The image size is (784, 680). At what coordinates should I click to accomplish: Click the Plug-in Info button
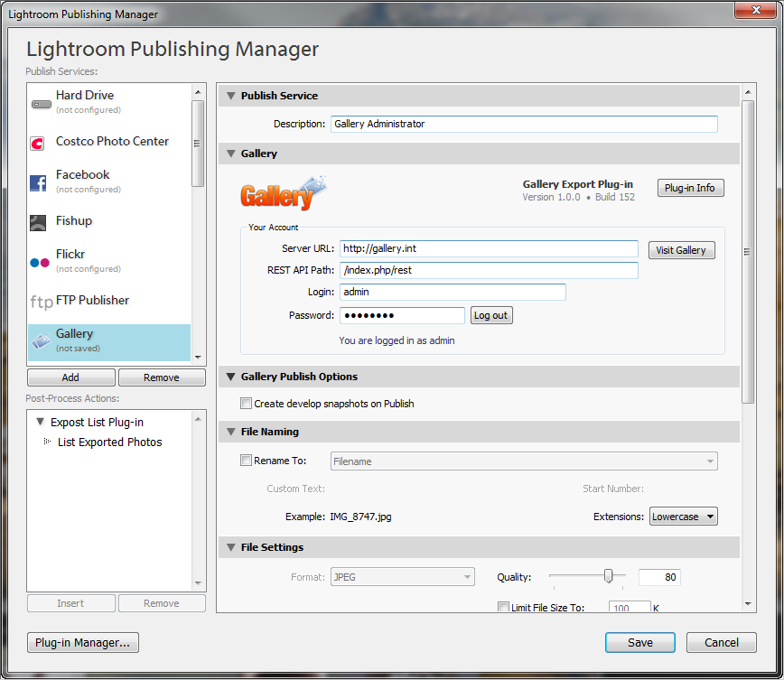(690, 188)
